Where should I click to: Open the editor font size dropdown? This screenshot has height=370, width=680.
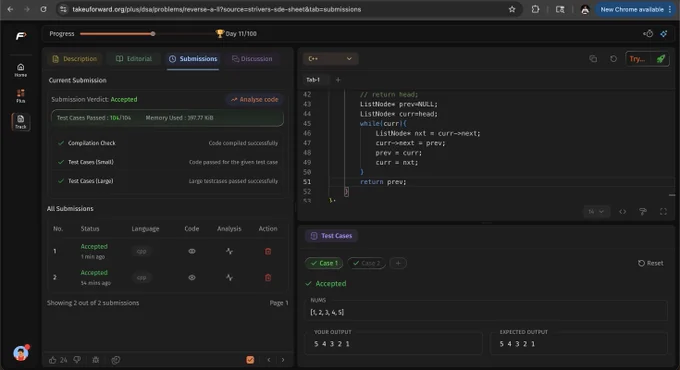coord(596,212)
